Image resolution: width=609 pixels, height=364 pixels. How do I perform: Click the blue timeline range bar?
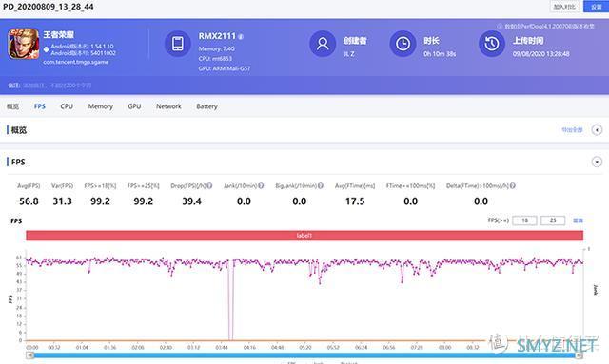point(304,355)
